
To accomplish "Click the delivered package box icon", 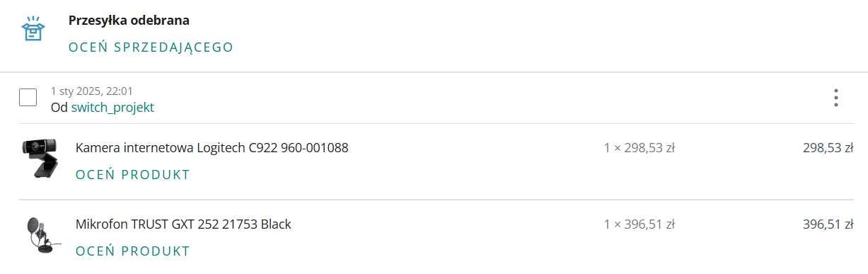I will 33,29.
